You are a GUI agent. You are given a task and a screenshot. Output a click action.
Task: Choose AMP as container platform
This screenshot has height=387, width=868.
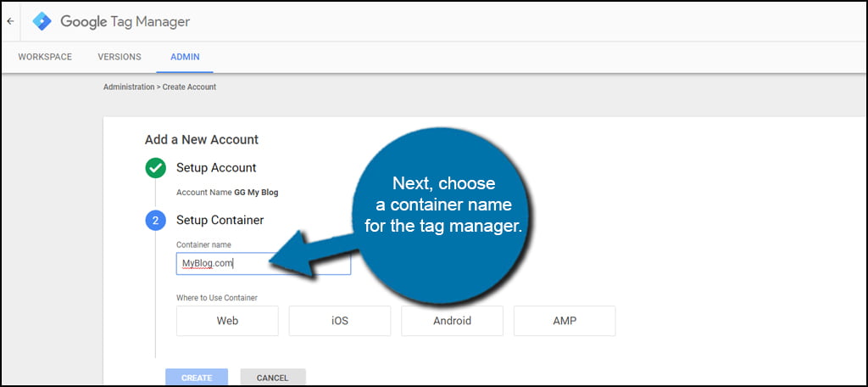pos(565,321)
